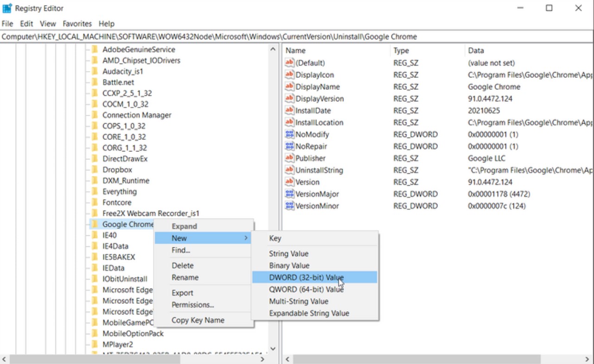The width and height of the screenshot is (594, 364).
Task: Open the Favorites menu
Action: tap(77, 24)
